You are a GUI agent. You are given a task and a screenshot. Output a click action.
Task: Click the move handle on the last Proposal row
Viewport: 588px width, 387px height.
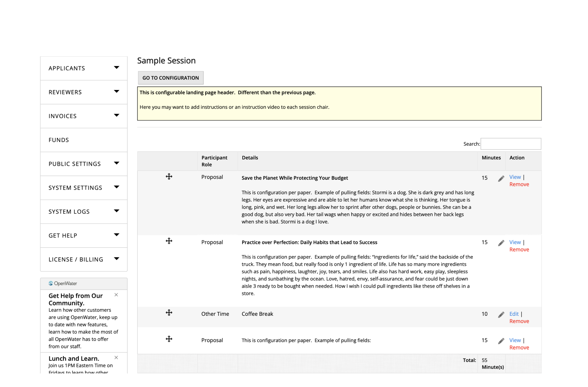[169, 339]
